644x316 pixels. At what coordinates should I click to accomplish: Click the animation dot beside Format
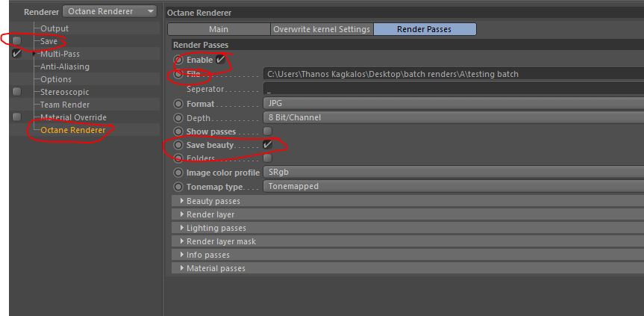pos(178,104)
